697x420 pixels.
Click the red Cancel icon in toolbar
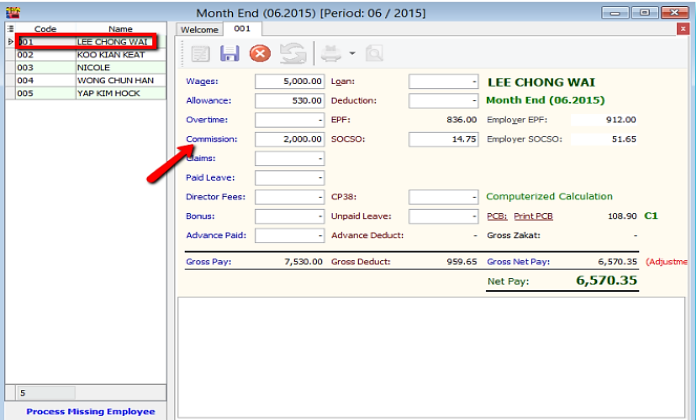[260, 55]
